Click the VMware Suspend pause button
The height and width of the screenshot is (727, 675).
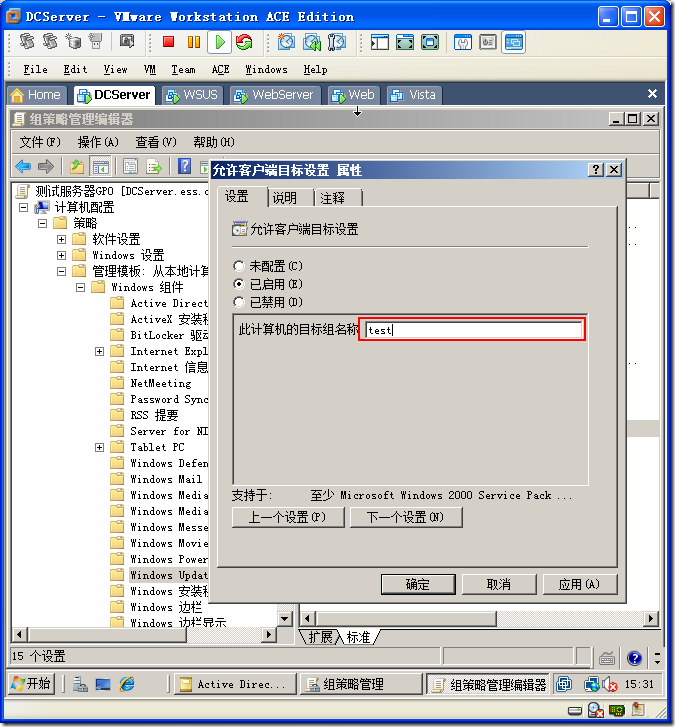[194, 42]
